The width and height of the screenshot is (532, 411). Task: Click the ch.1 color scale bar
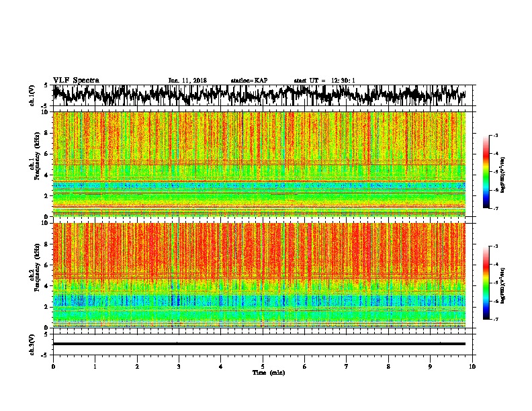tap(486, 172)
